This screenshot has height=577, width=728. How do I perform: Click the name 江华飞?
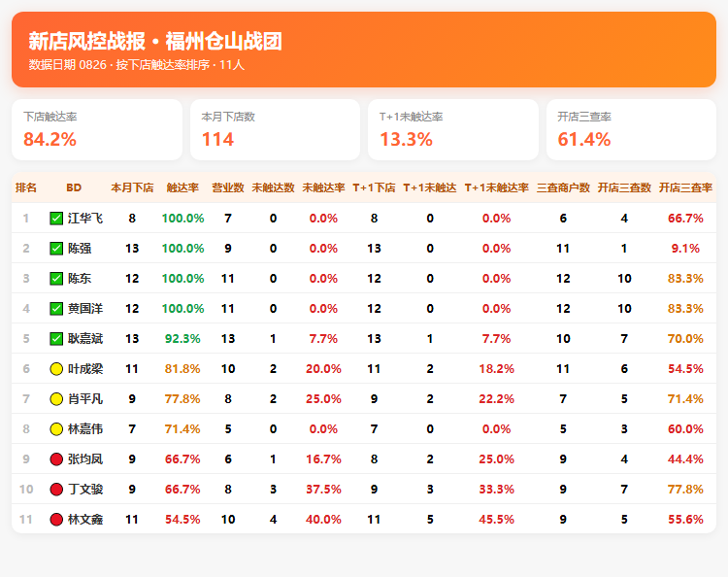85,218
